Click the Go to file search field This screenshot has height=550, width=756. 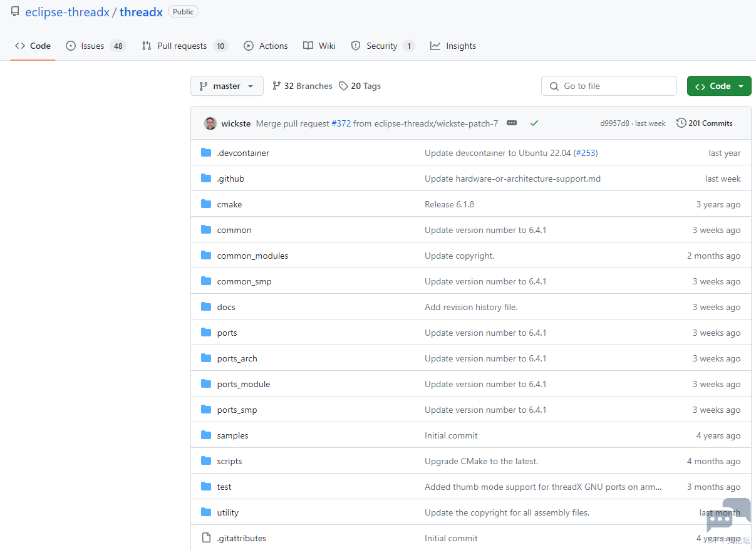(609, 86)
